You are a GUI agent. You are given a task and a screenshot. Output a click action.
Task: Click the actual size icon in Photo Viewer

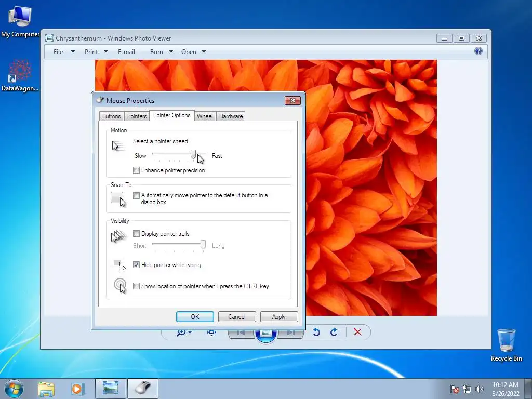212,332
